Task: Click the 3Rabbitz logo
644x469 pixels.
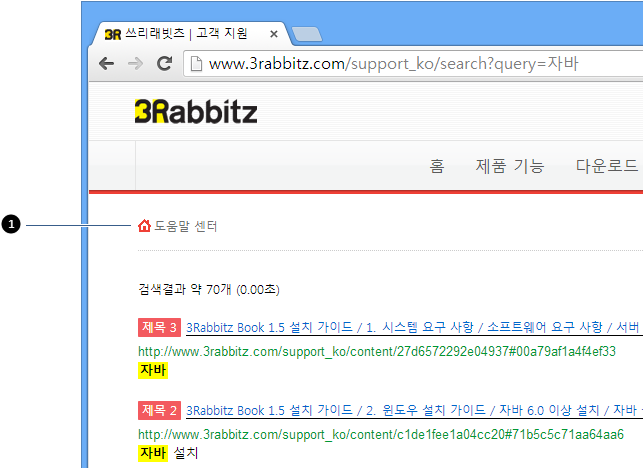Action: click(196, 111)
